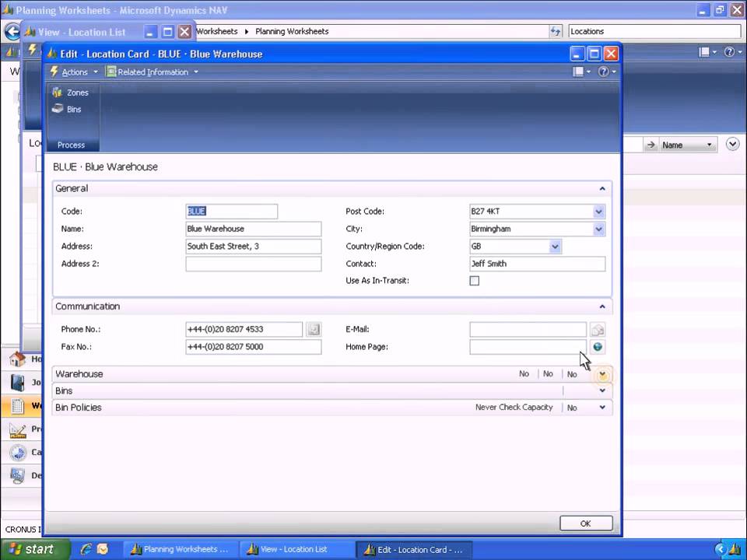
Task: Click the empty E-Mail field
Action: [528, 329]
